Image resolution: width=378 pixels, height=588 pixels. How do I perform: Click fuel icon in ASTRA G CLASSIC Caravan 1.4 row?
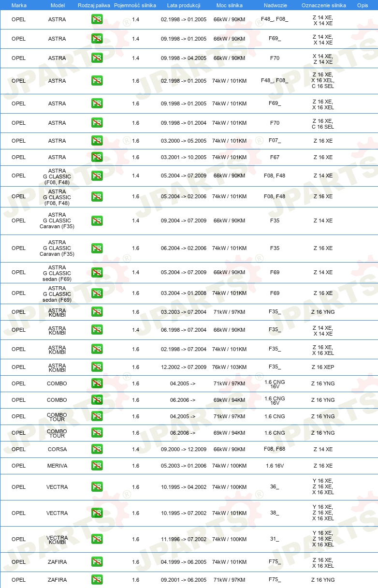pyautogui.click(x=97, y=220)
